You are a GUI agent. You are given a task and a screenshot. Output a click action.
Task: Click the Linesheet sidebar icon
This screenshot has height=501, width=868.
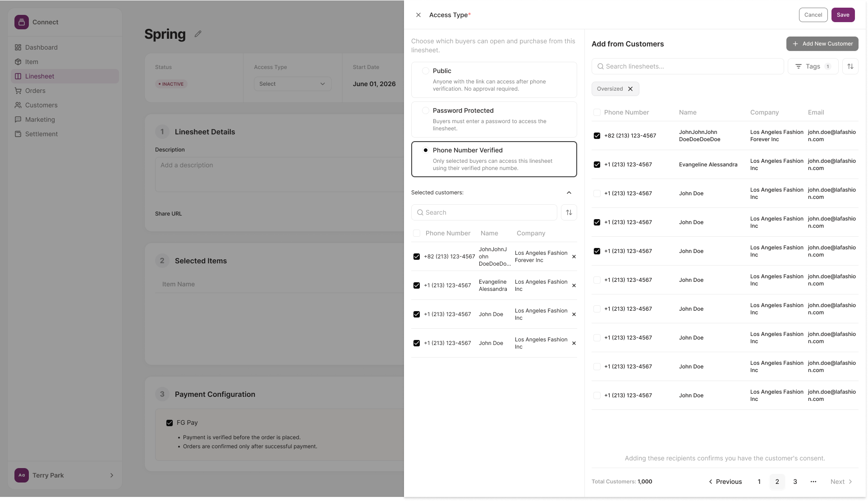coord(18,76)
